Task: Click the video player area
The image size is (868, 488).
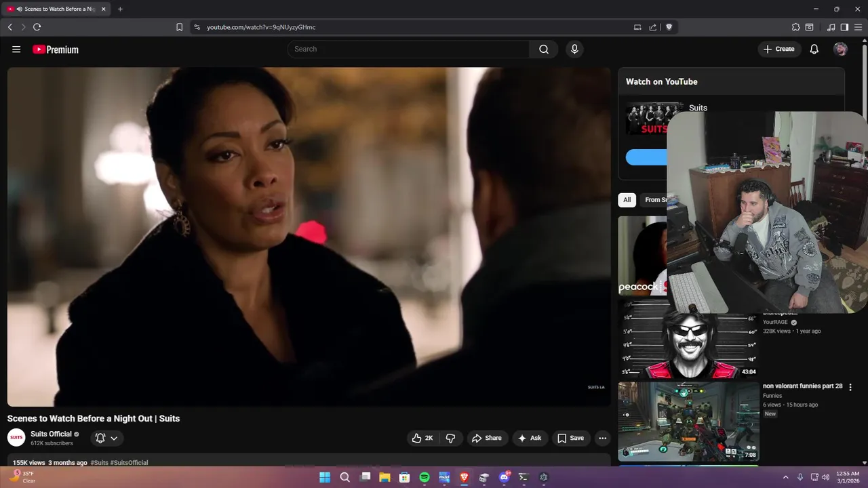Action: coord(309,237)
